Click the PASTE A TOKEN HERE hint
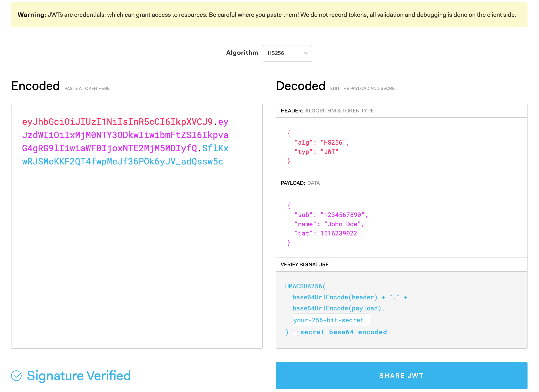This screenshot has height=392, width=539. tap(87, 88)
